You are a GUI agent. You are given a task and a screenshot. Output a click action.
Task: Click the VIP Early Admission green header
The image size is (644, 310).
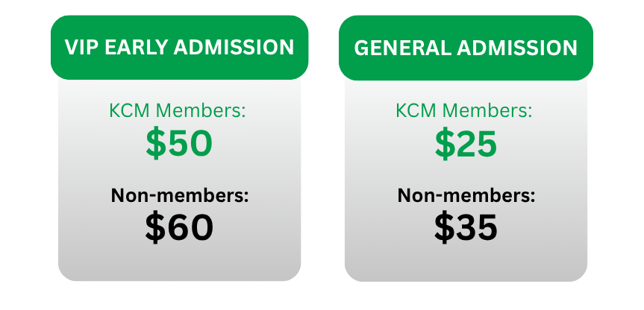tap(179, 48)
